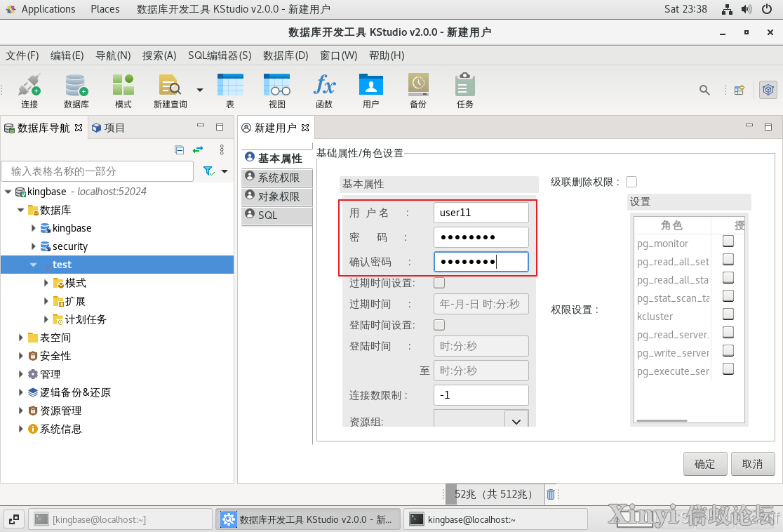Screen dimensions: 783x532
Task: Open the 编辑(E) menu
Action: (x=67, y=55)
